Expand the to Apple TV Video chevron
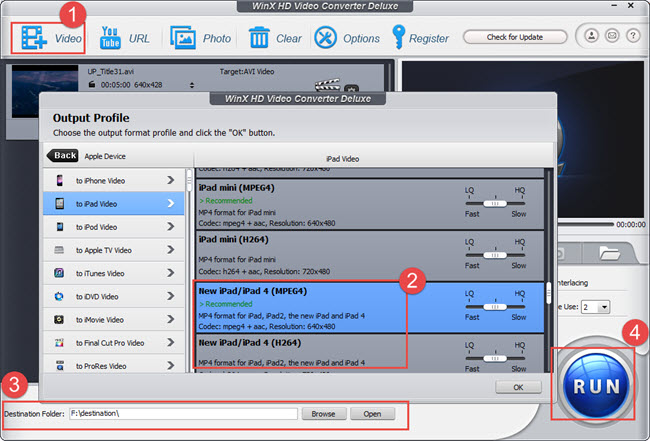Image resolution: width=650 pixels, height=441 pixels. coord(170,250)
